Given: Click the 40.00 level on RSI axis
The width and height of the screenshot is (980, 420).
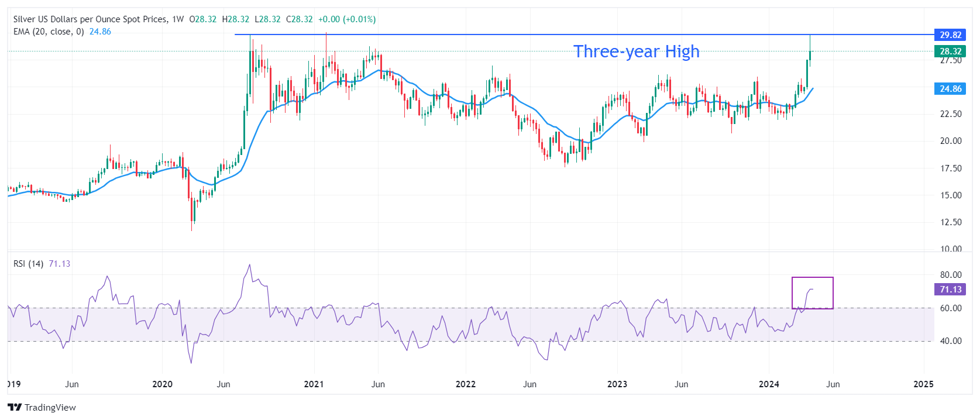Looking at the screenshot, I should point(950,341).
